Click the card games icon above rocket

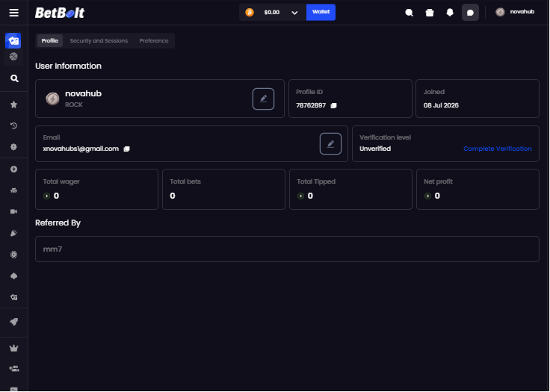coord(13,297)
